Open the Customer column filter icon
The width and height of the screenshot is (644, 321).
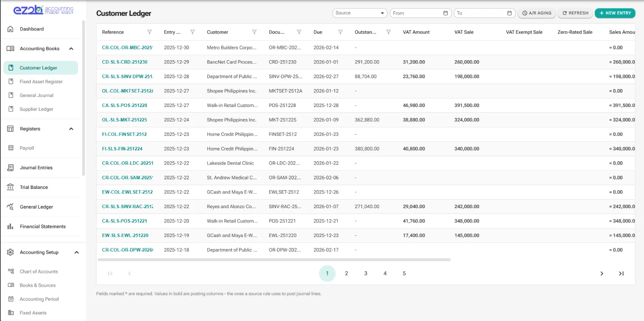254,32
